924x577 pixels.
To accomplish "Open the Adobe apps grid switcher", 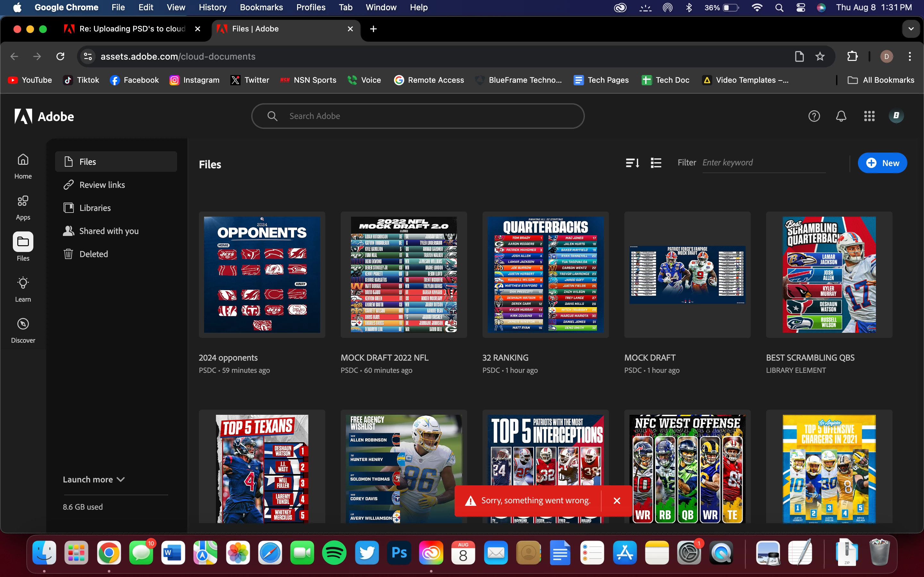I will point(869,116).
